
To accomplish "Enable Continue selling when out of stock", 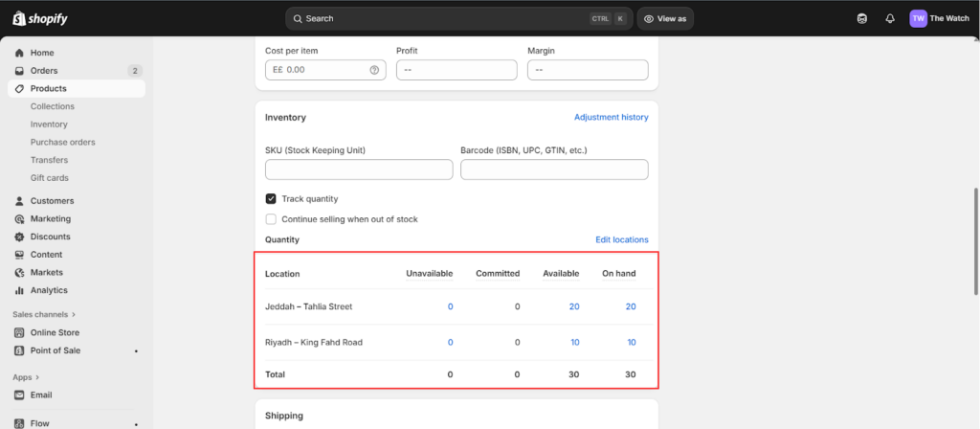I will pos(271,219).
